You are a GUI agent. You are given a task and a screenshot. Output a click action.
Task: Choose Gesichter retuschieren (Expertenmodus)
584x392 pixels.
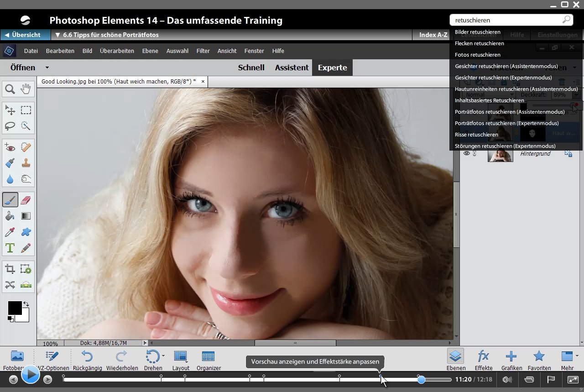[x=503, y=78]
